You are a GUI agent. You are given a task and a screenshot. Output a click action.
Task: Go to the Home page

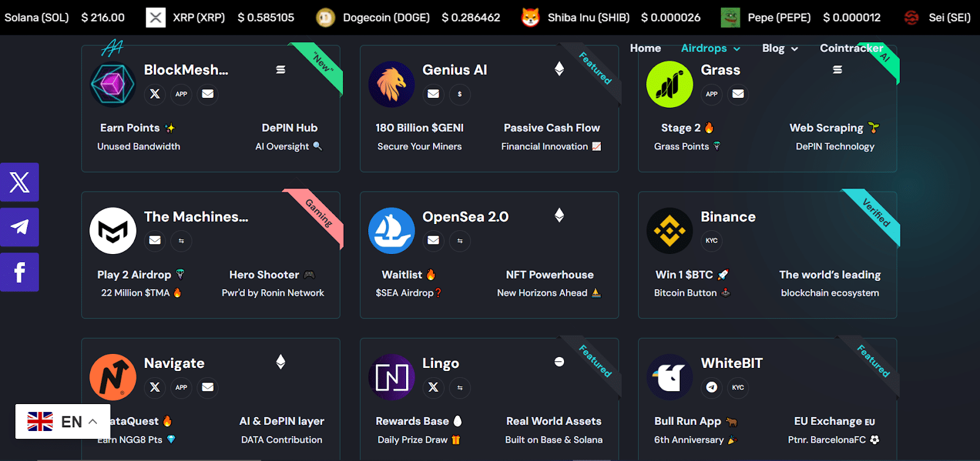pyautogui.click(x=646, y=48)
